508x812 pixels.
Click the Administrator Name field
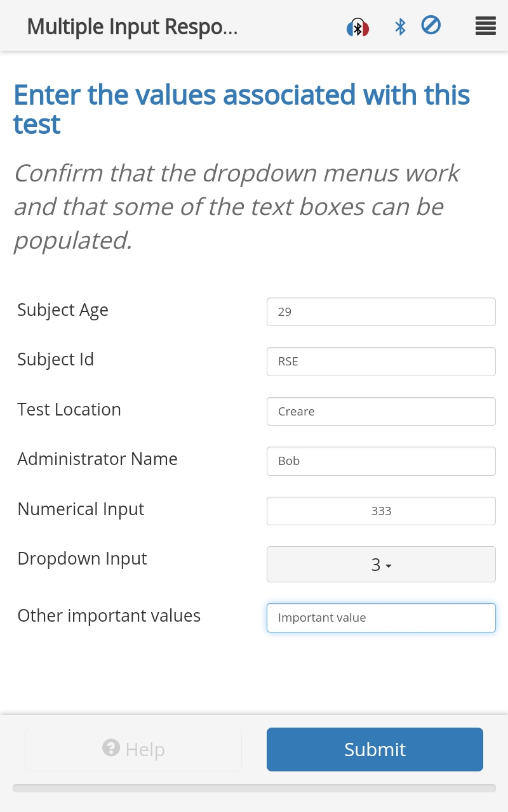click(x=381, y=461)
